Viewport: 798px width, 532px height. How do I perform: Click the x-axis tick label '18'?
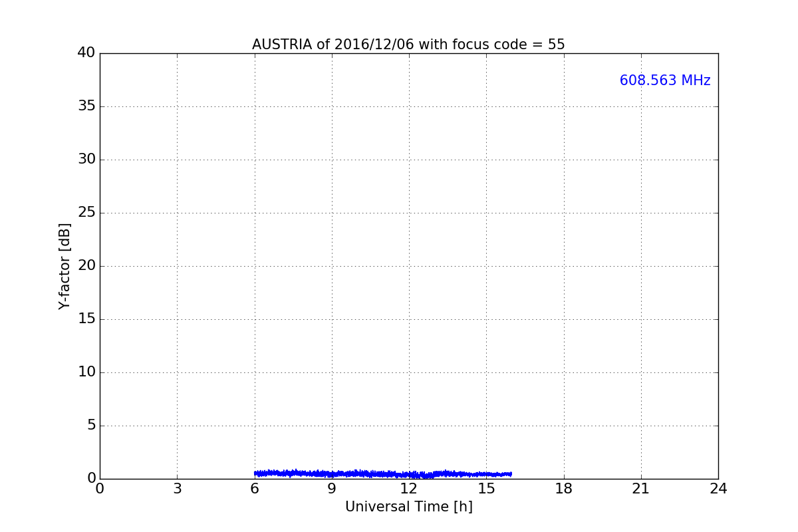click(564, 489)
